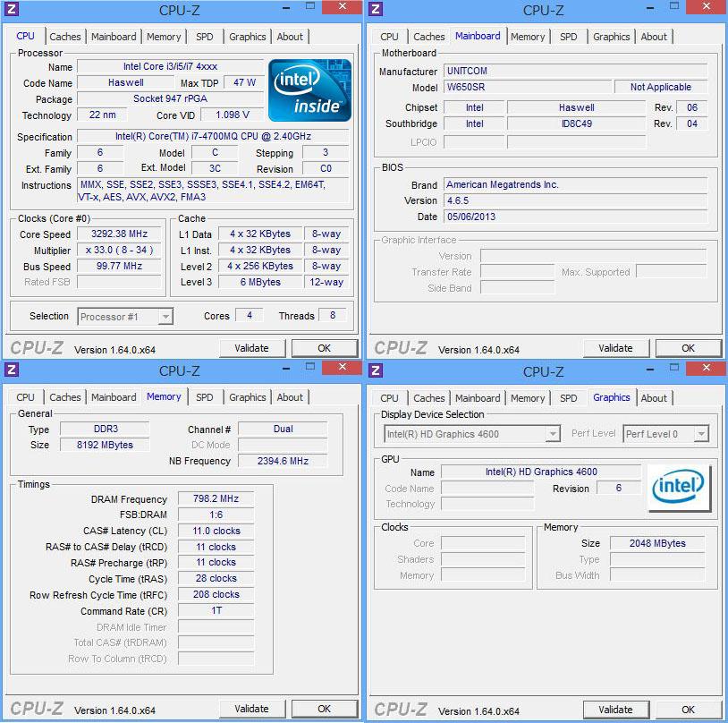Viewport: 728px width, 723px height.
Task: Click Validate in the CPU window
Action: [x=251, y=348]
